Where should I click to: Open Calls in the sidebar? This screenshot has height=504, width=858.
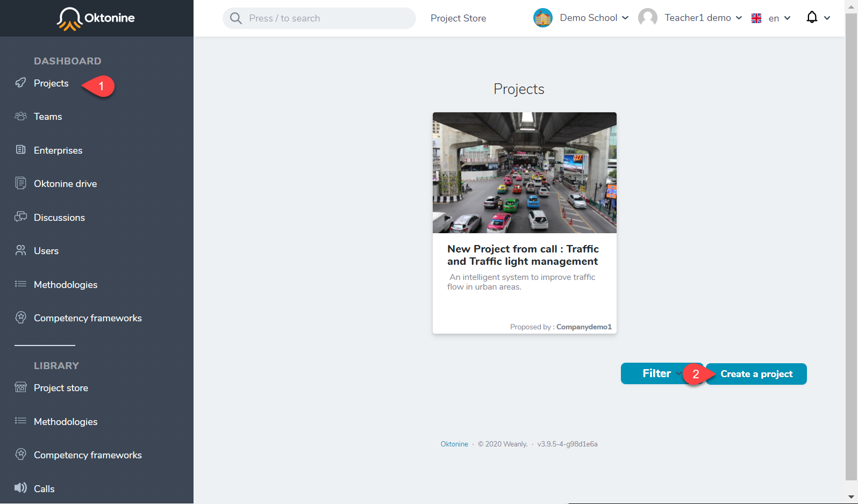coord(44,489)
